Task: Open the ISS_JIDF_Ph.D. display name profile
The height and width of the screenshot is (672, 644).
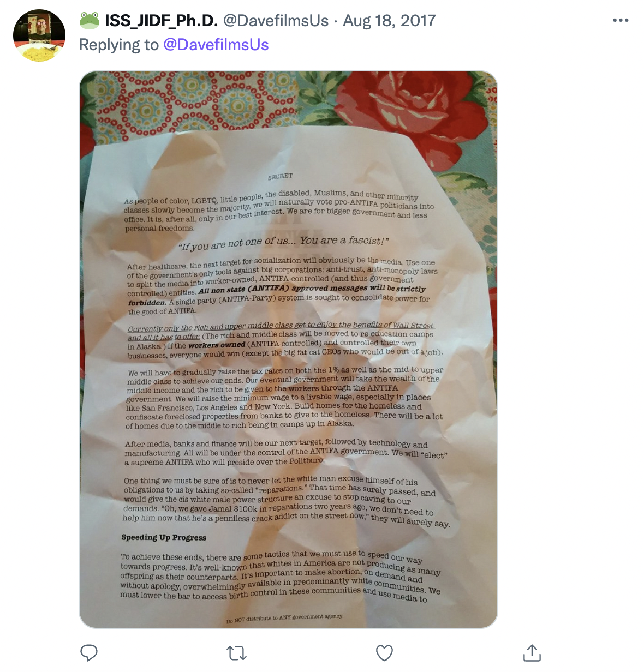Action: tap(162, 21)
